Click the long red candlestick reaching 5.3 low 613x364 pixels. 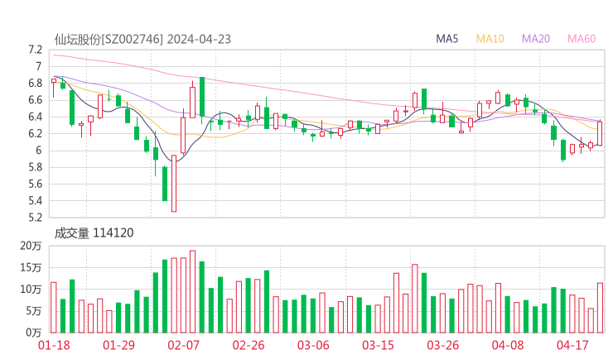174,184
